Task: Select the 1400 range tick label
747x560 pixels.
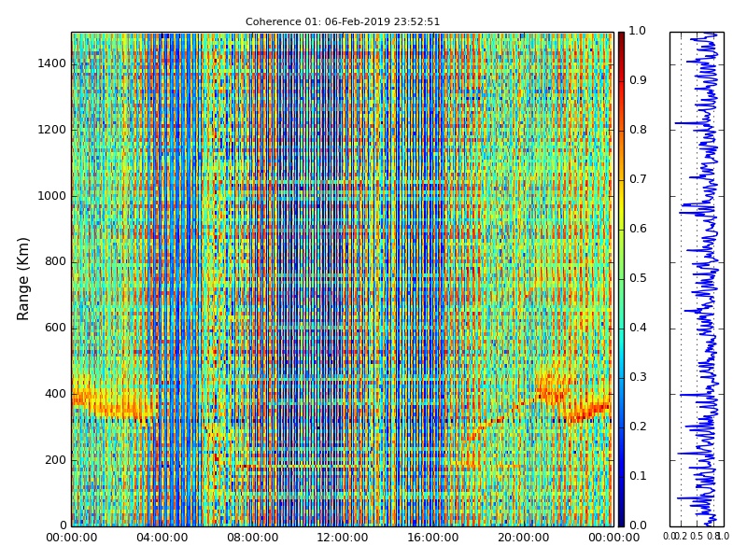Action: 52,63
